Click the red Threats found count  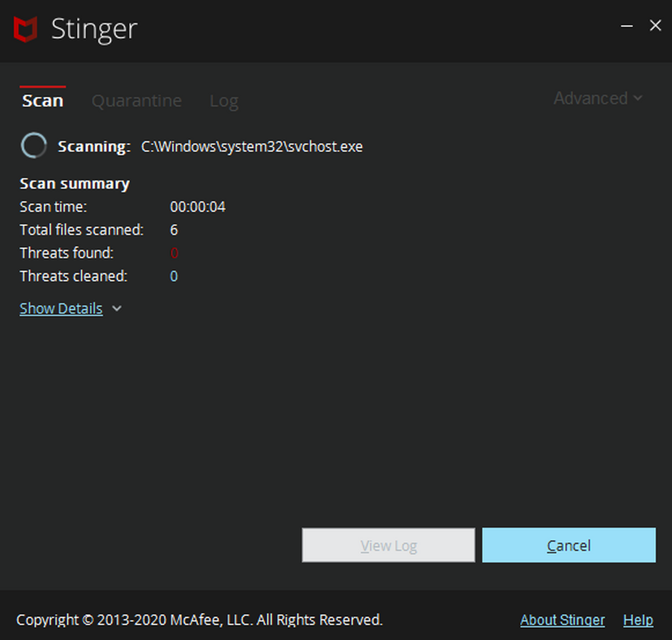174,253
